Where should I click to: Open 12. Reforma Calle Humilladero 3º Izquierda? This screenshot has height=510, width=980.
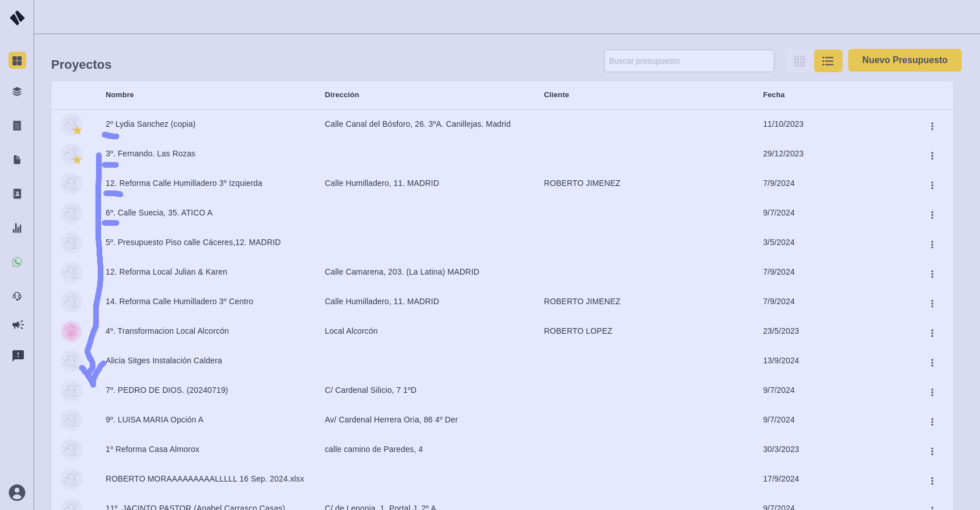pyautogui.click(x=184, y=183)
